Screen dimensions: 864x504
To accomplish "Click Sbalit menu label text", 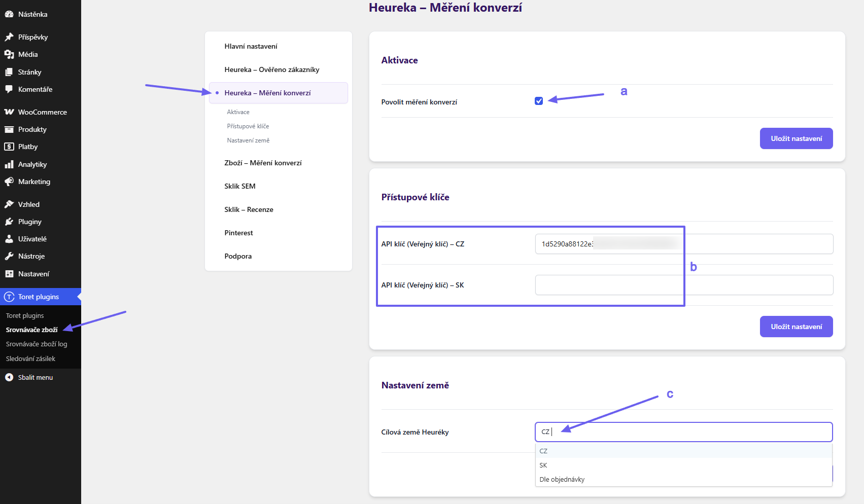I will point(36,377).
